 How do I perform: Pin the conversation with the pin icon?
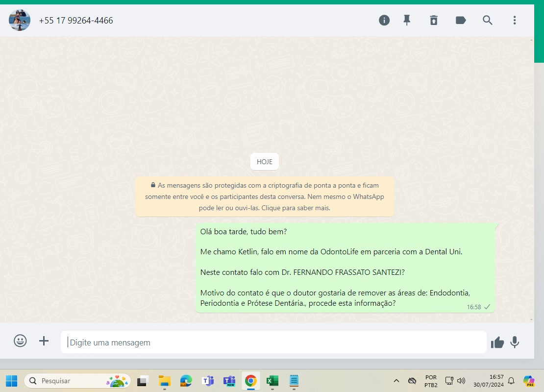click(407, 21)
